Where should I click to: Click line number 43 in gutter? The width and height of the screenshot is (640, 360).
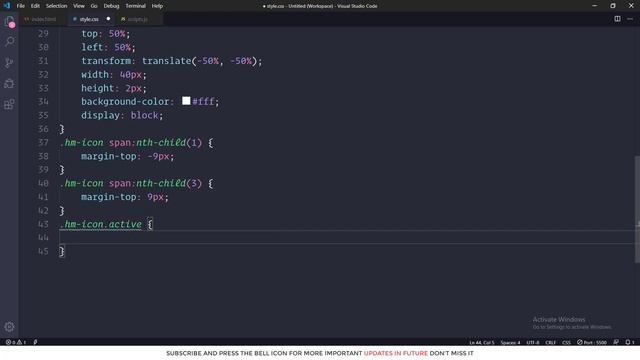(x=43, y=224)
